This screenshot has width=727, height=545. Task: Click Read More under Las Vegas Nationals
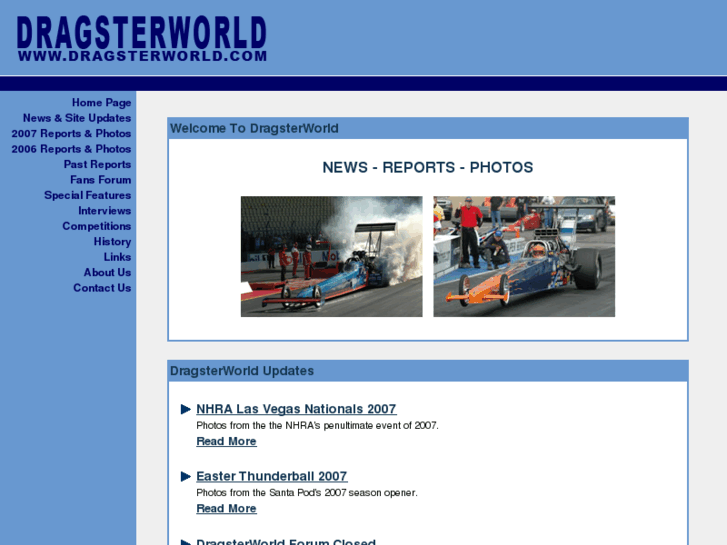pos(226,441)
